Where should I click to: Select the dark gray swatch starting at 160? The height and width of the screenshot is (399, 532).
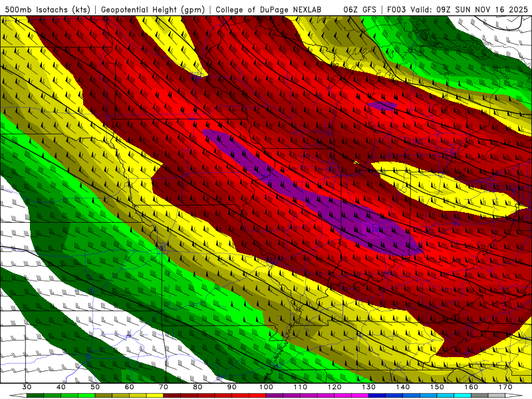tap(479, 396)
